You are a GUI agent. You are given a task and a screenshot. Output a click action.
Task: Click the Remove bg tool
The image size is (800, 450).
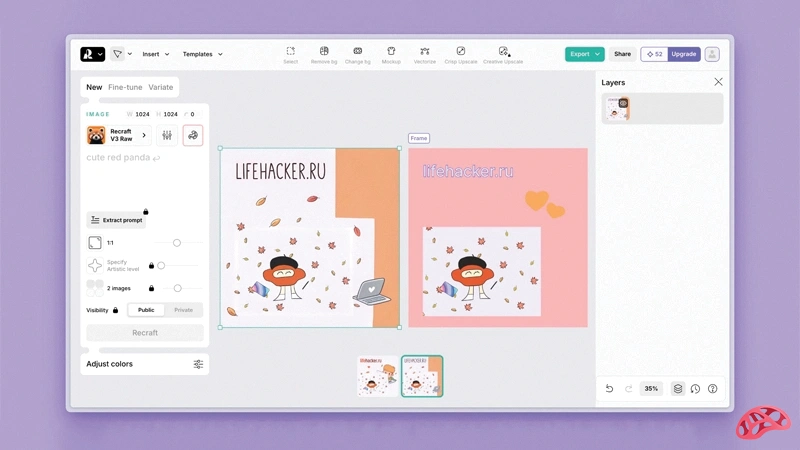coord(324,55)
